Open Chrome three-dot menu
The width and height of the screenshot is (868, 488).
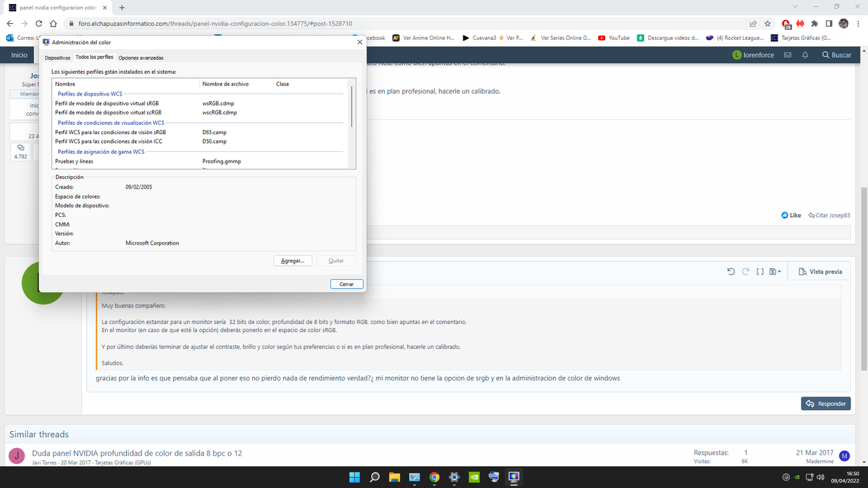pyautogui.click(x=858, y=23)
